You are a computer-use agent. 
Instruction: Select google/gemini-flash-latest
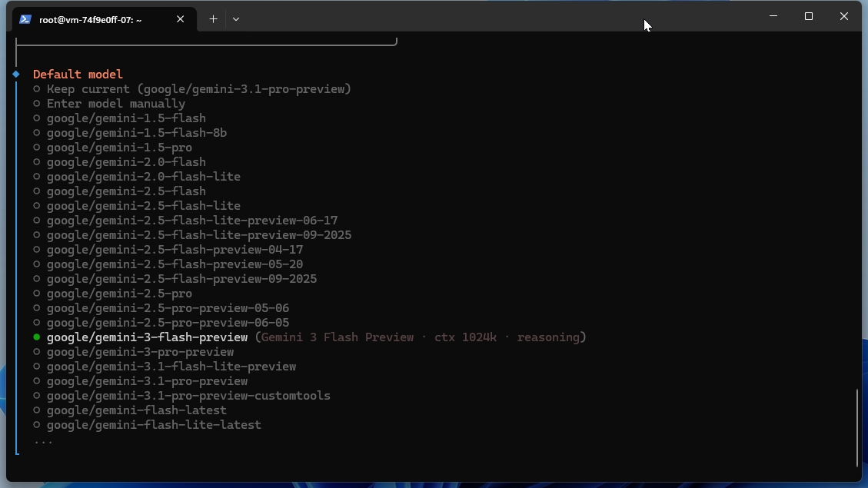coord(137,410)
